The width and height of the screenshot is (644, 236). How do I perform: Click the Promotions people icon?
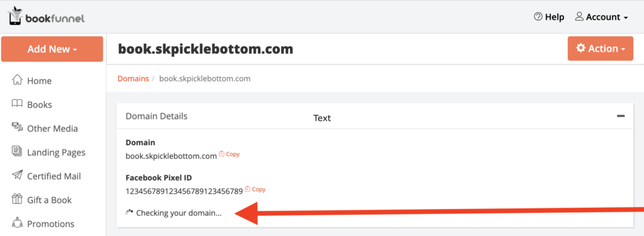[x=17, y=223]
